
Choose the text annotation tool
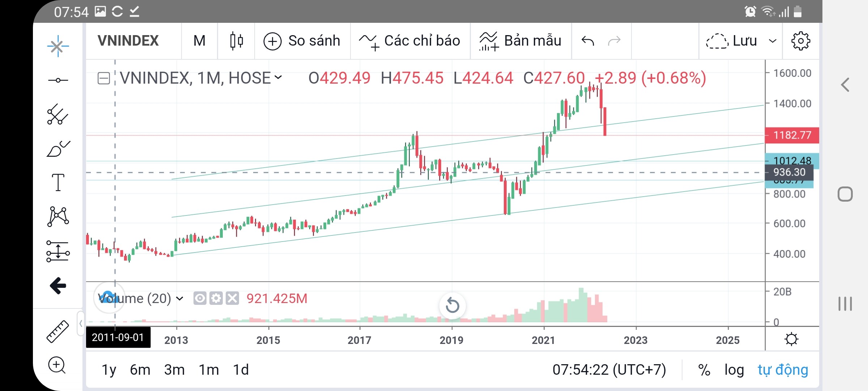58,182
